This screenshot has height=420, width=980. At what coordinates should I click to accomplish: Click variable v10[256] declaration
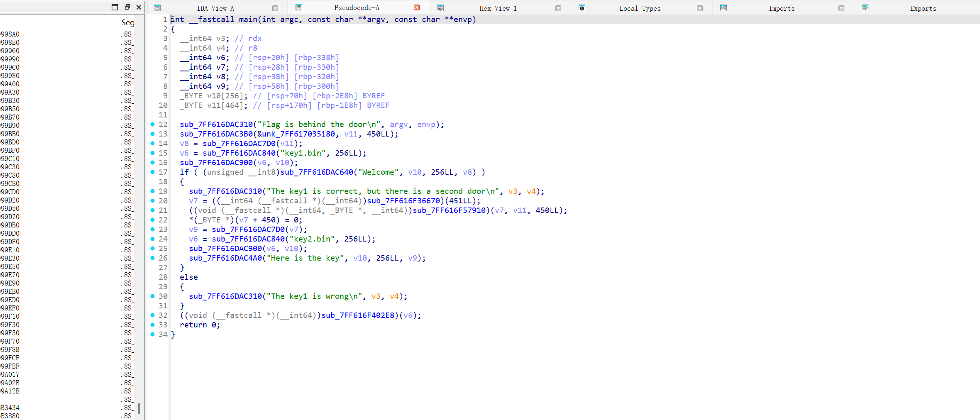(214, 96)
